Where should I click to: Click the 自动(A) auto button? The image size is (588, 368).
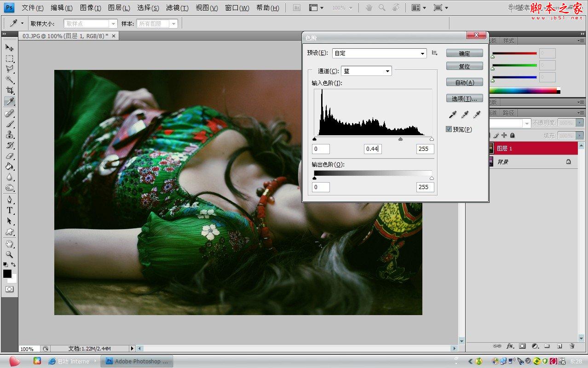pyautogui.click(x=464, y=82)
